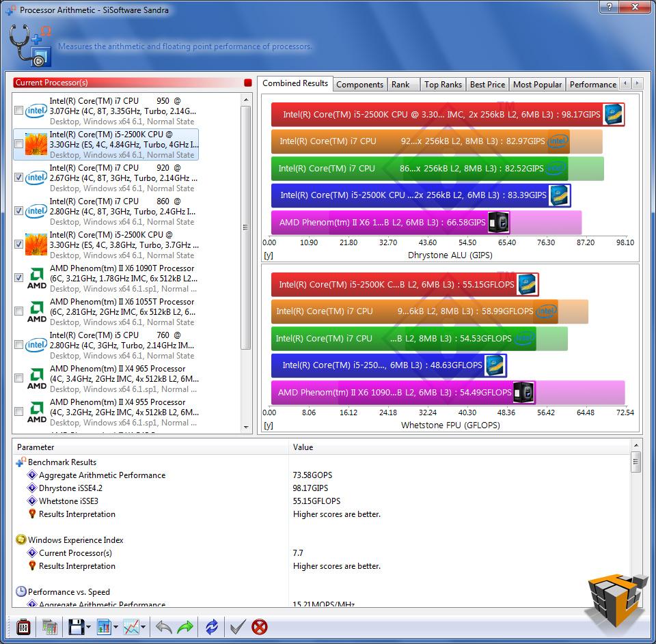The width and height of the screenshot is (656, 644).
Task: Switch to the Combined Results tab
Action: pyautogui.click(x=295, y=83)
